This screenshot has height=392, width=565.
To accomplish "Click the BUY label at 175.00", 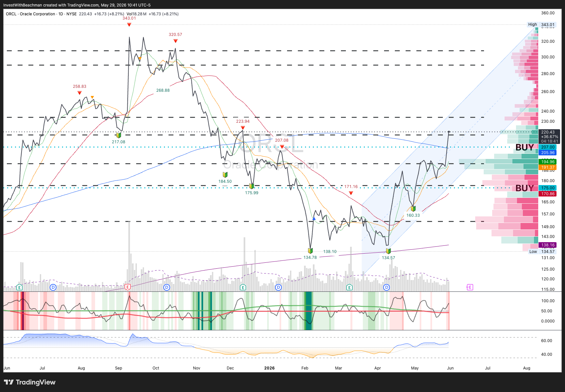I will 525,188.
